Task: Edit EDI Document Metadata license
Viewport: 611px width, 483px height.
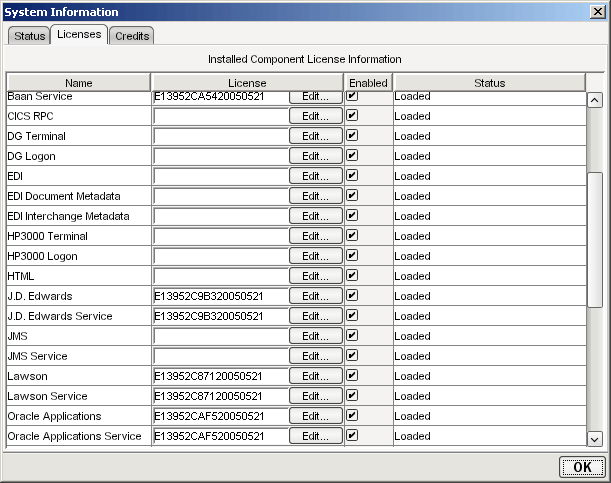Action: coord(316,196)
